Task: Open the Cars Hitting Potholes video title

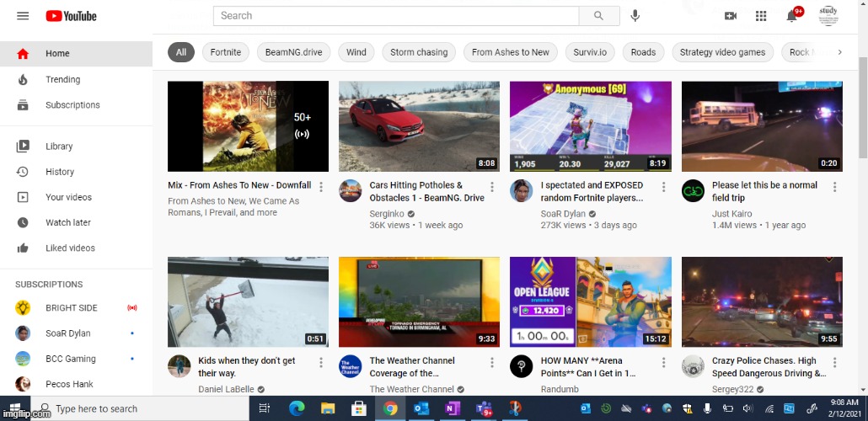Action: (x=426, y=191)
